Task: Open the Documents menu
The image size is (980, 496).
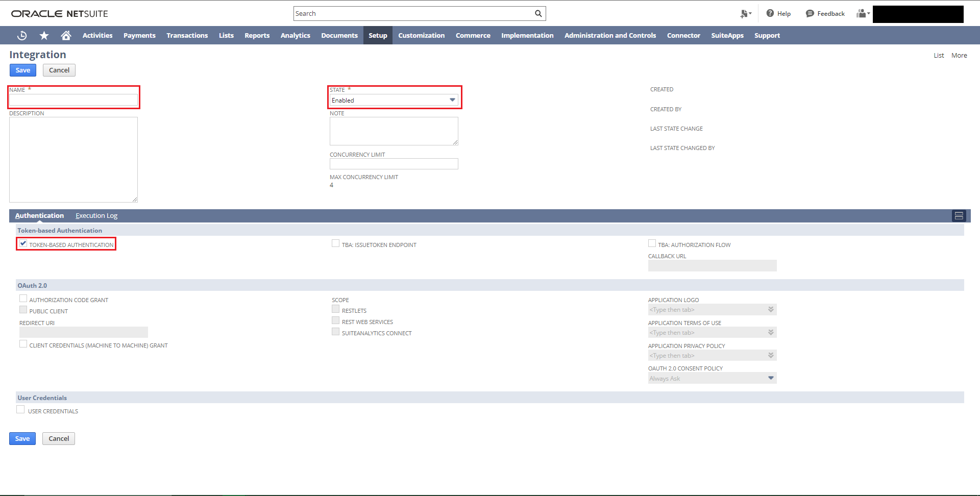Action: 339,35
